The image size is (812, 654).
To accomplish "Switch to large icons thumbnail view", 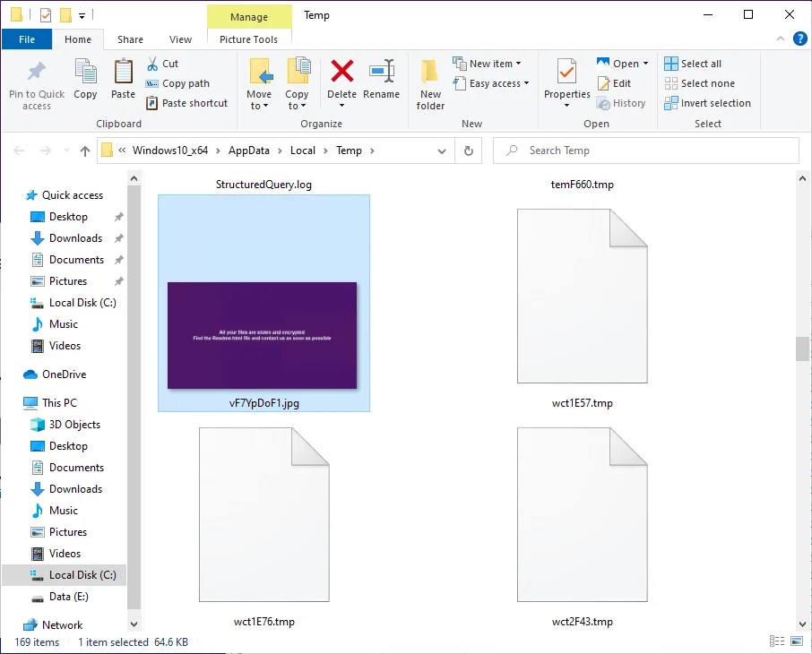I will [796, 641].
